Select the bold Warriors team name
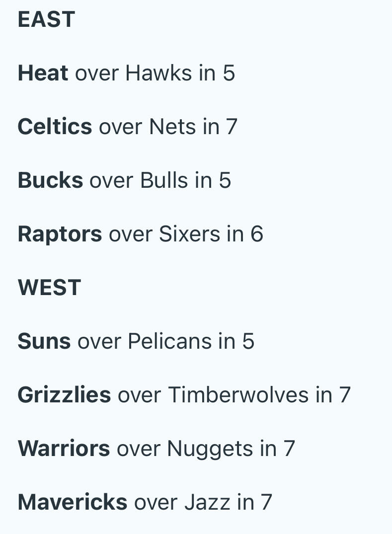 coord(64,448)
